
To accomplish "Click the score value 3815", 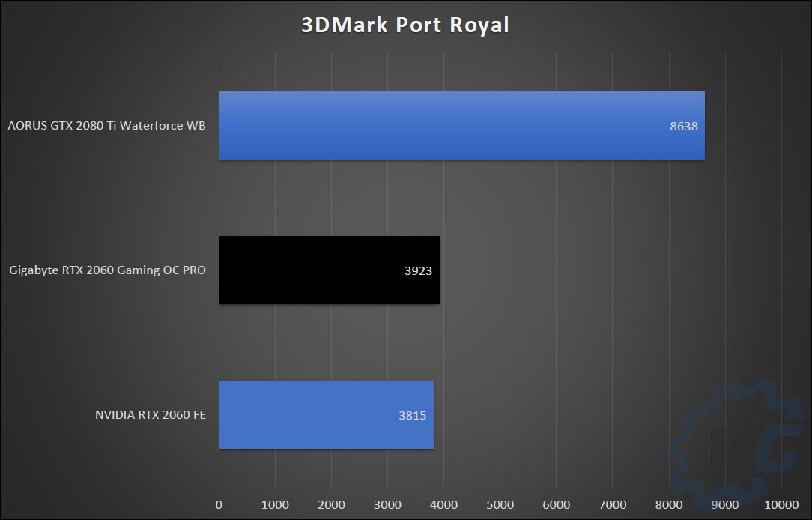I will point(413,415).
